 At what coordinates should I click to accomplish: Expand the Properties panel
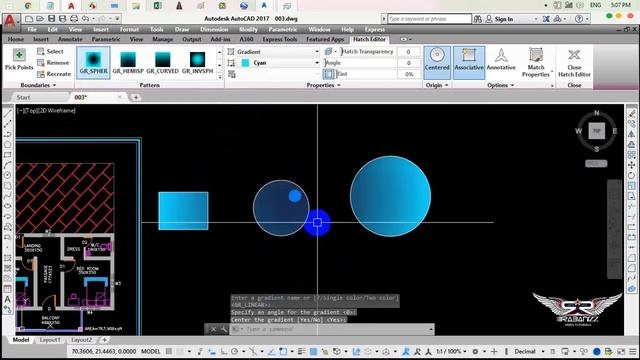click(323, 85)
